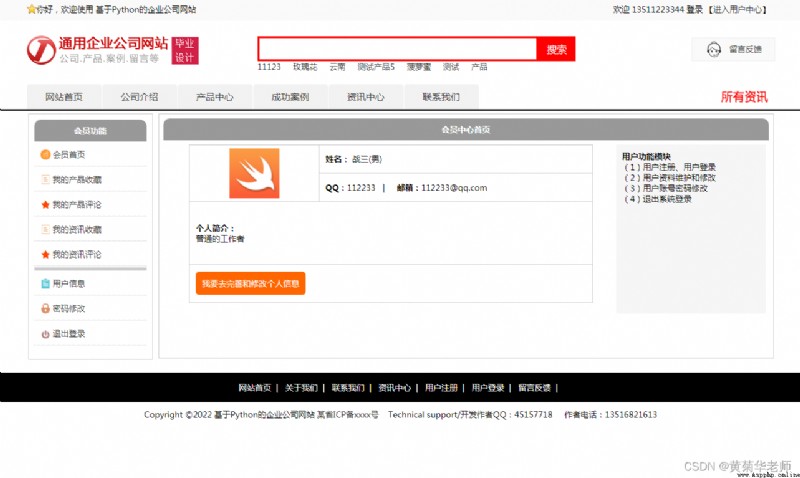
Task: Click the power icon beside 退出登录
Action: (x=45, y=334)
